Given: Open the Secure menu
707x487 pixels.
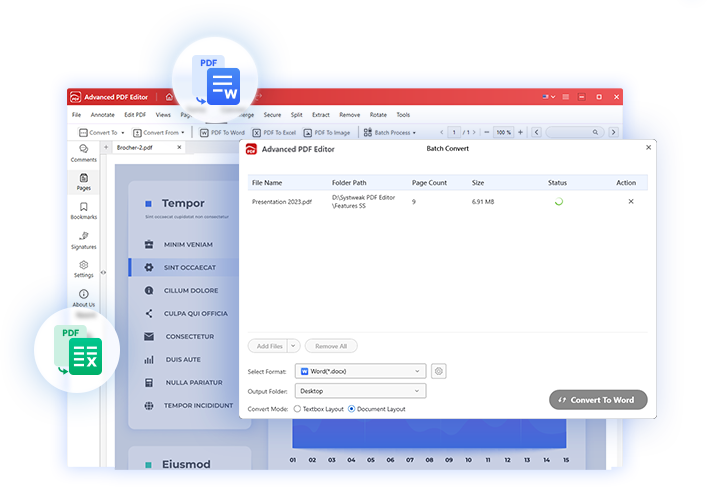Looking at the screenshot, I should click(x=272, y=115).
